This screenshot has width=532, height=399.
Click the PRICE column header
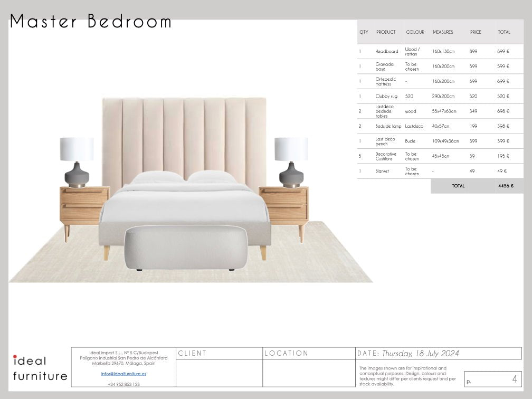(x=476, y=32)
